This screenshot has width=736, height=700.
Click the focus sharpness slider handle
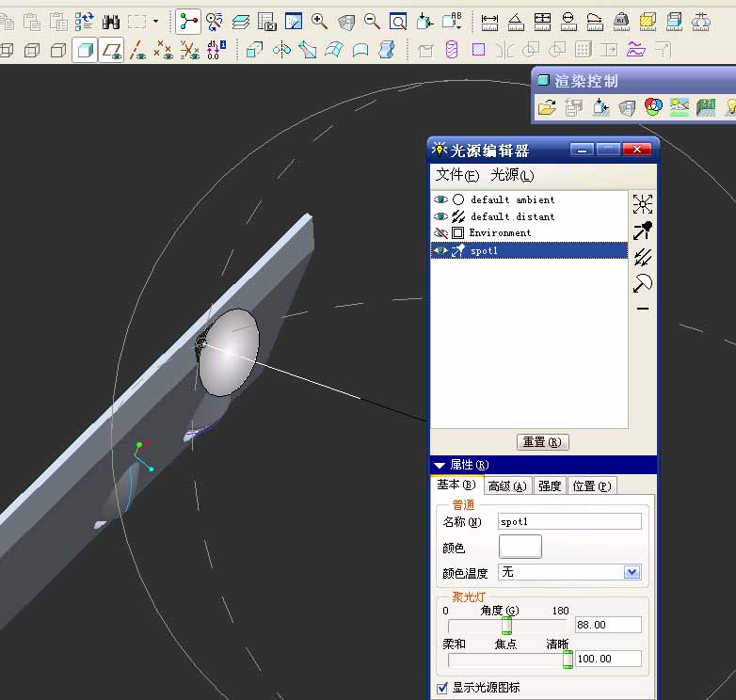(568, 660)
